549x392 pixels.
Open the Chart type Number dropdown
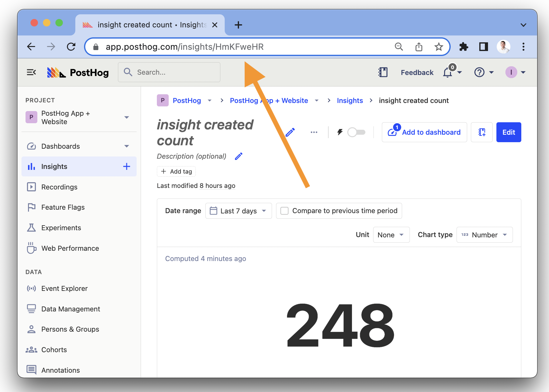point(484,235)
